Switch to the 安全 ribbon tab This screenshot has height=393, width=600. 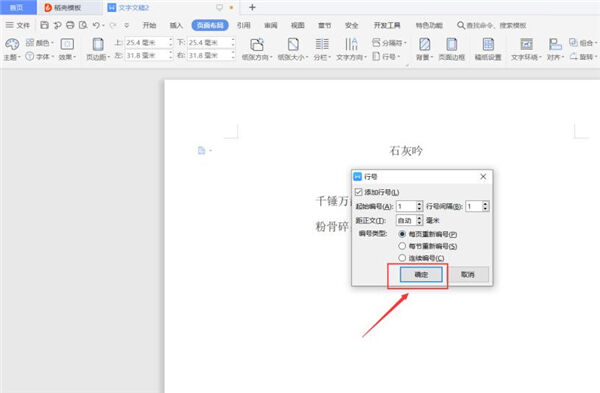(x=351, y=25)
